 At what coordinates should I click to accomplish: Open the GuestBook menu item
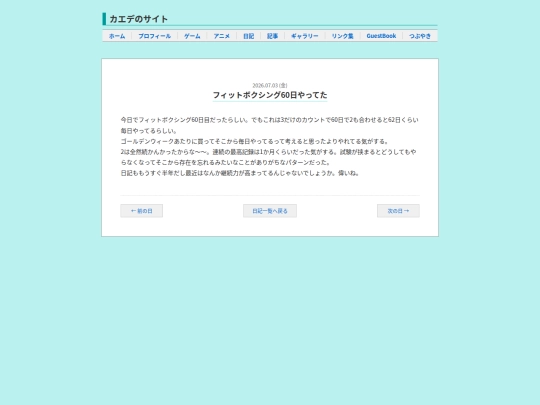click(381, 36)
